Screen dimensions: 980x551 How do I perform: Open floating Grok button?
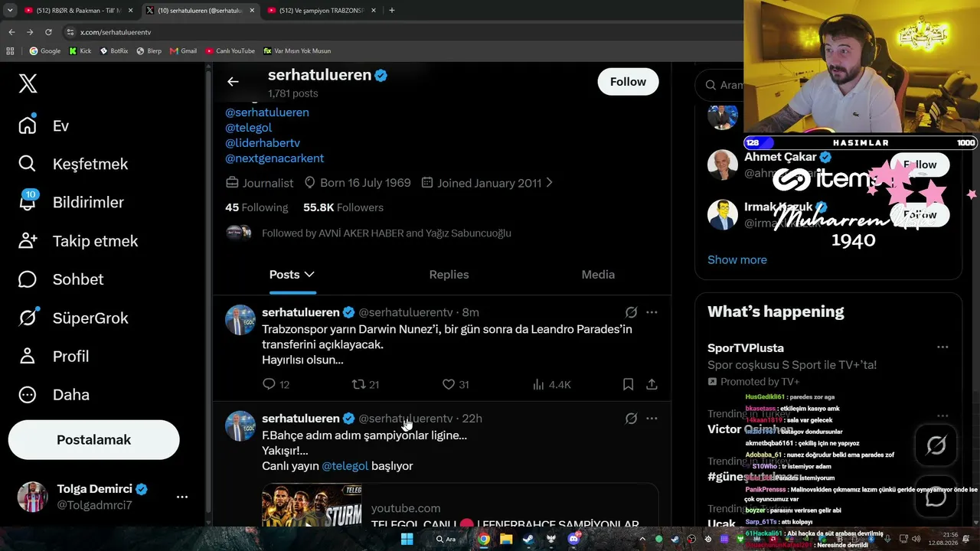coord(936,445)
